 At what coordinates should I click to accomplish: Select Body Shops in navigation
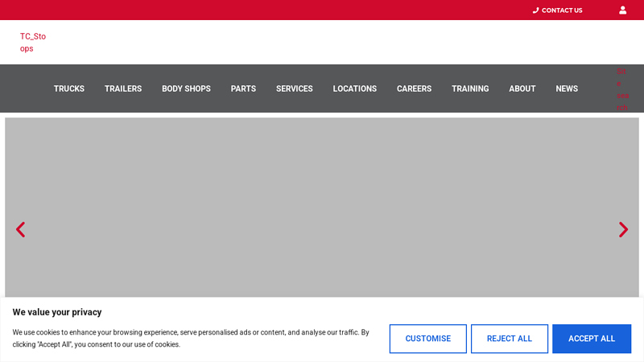point(186,89)
